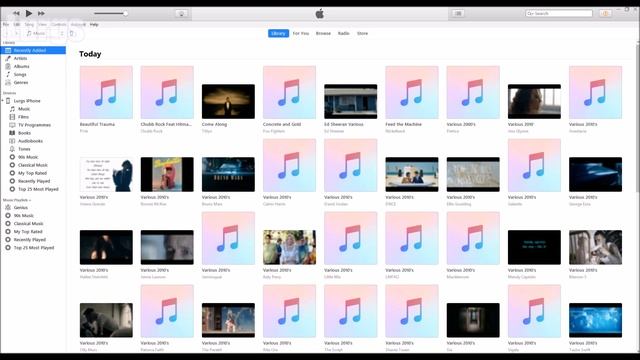Image resolution: width=640 pixels, height=360 pixels.
Task: Open the View menu
Action: 42,24
